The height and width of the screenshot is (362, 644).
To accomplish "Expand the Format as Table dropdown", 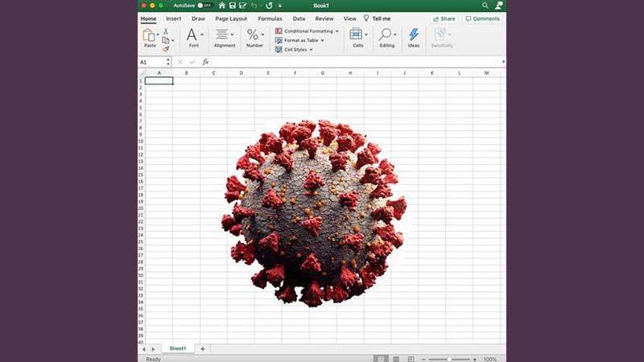I will (323, 41).
